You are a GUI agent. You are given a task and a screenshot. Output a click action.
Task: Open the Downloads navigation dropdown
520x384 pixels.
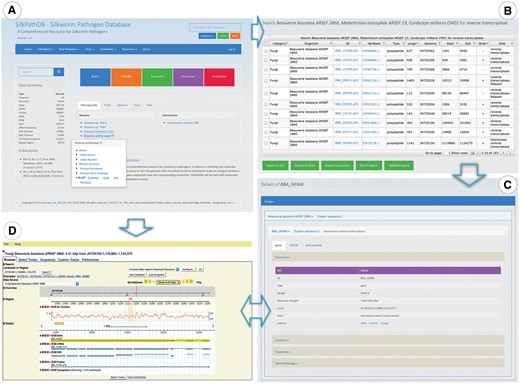click(x=108, y=49)
